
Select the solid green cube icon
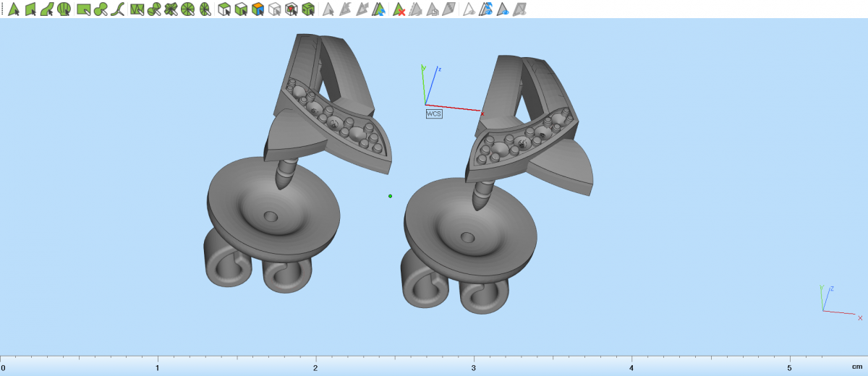click(x=308, y=9)
